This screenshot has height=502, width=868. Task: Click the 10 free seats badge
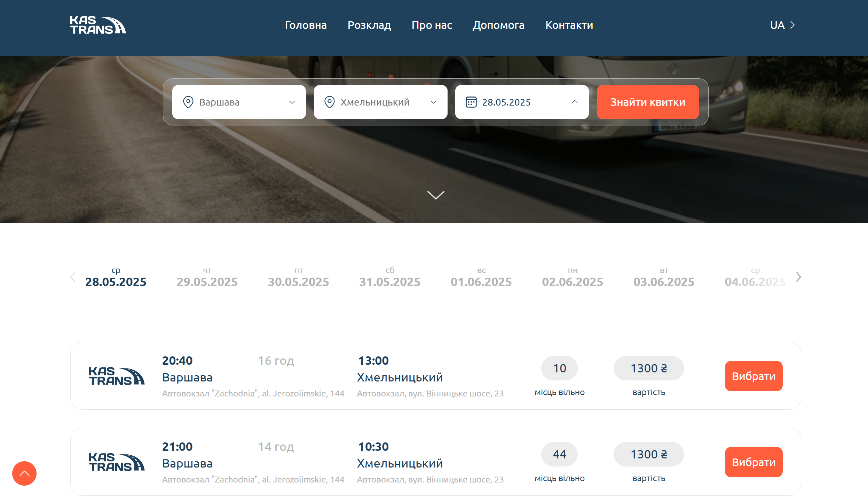click(559, 368)
